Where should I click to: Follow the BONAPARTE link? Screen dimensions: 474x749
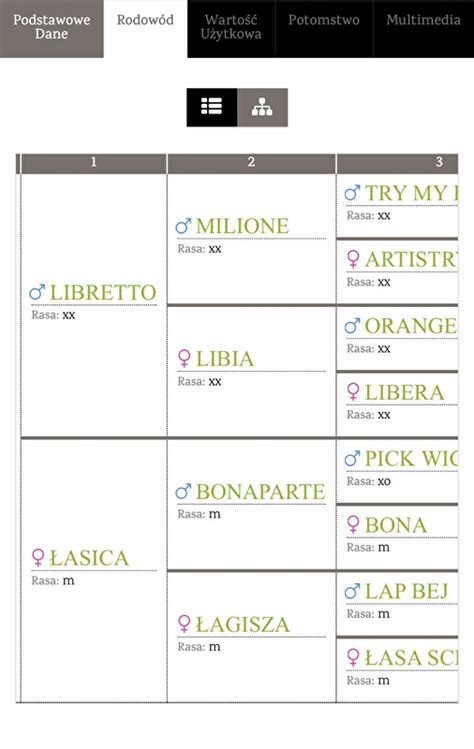point(260,492)
